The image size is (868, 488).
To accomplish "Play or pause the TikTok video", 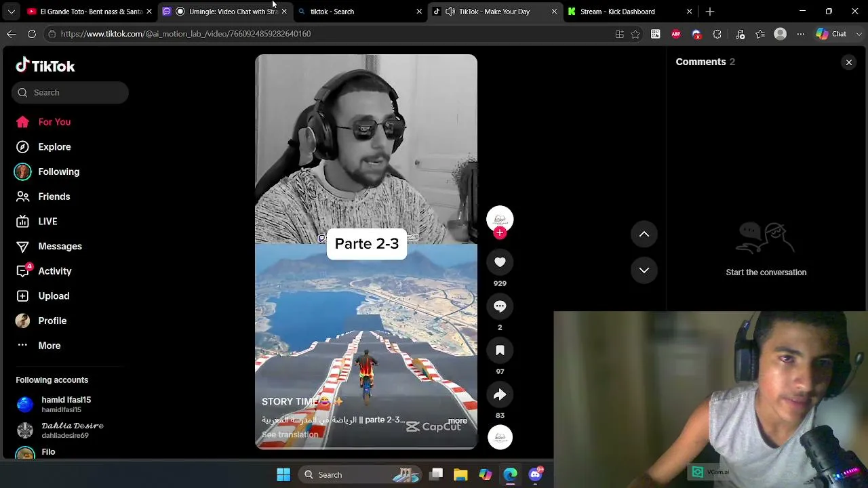I will [366, 251].
